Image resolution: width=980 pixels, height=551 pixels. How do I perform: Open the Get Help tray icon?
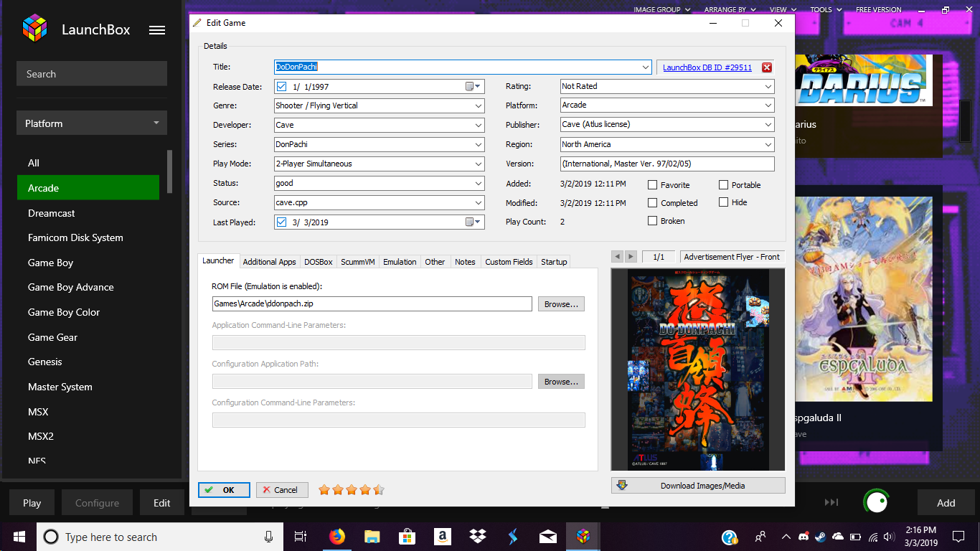point(730,537)
